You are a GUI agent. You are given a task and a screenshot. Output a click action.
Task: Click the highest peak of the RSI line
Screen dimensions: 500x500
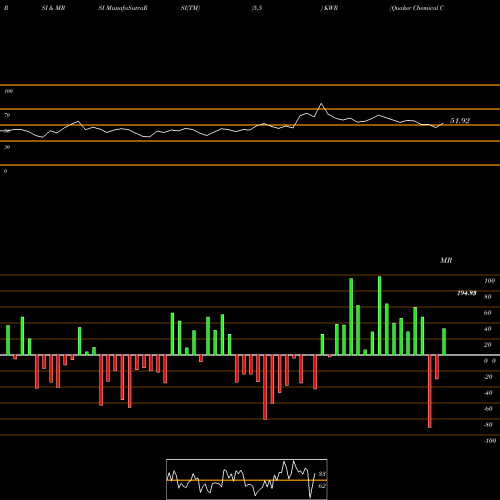coord(321,104)
